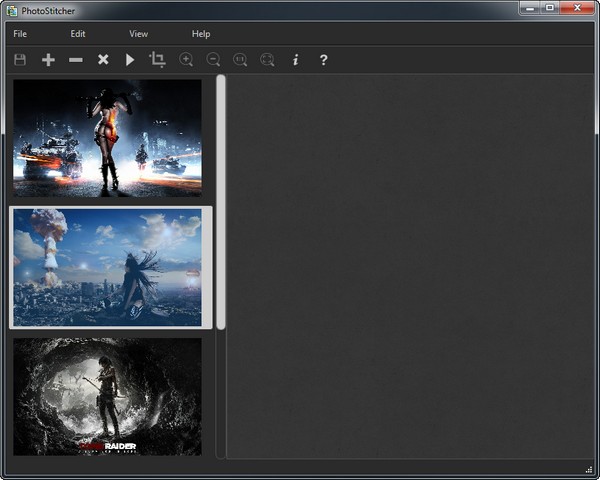Open the File menu
Viewport: 600px width, 480px height.
click(20, 34)
